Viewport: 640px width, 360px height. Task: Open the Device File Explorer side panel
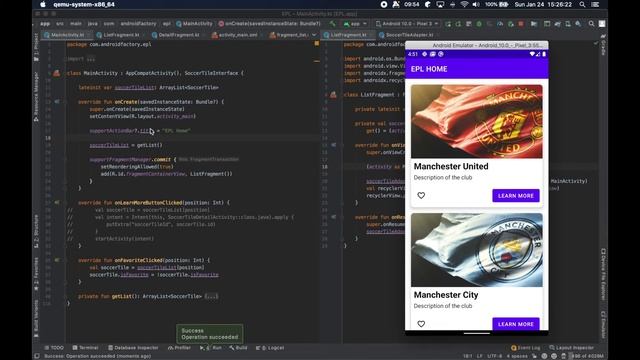(x=603, y=275)
